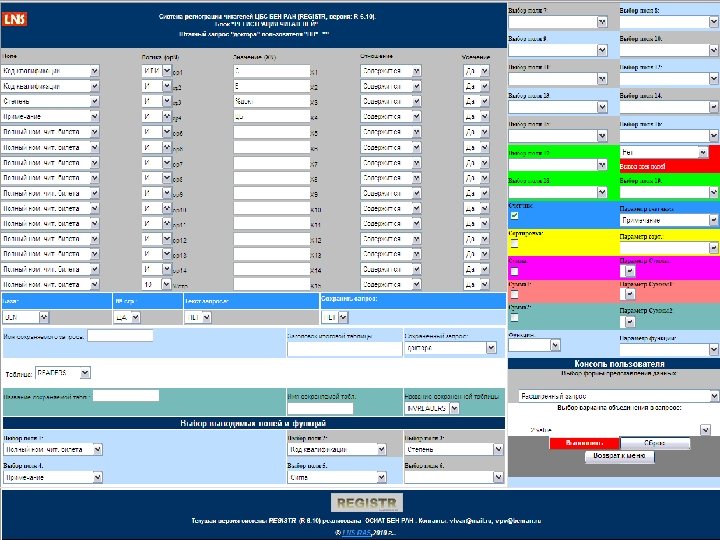
Task: Open the Да condition dropdown in the x15 row
Action: (476, 284)
